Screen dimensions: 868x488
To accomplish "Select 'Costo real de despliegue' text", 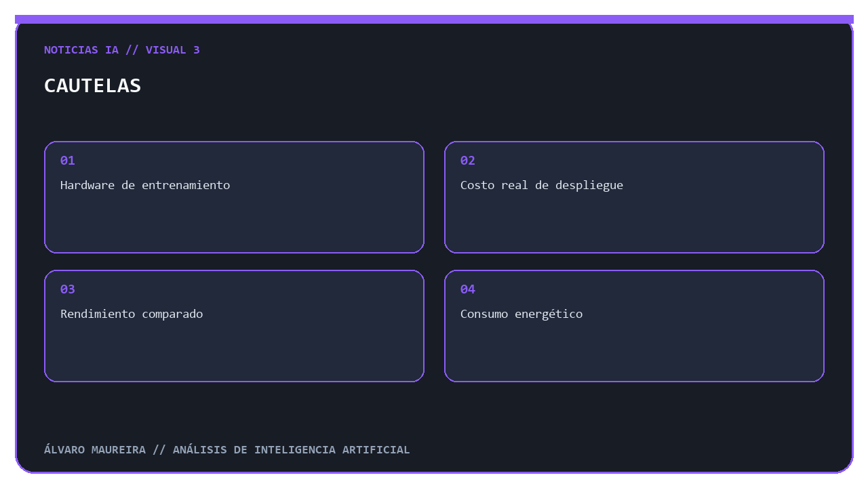I will coord(542,185).
